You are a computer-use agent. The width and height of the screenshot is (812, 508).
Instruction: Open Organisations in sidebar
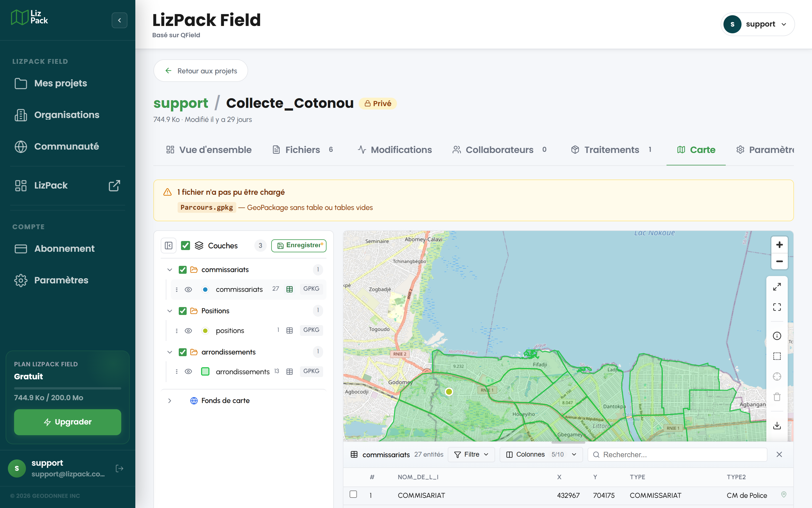[x=67, y=115]
